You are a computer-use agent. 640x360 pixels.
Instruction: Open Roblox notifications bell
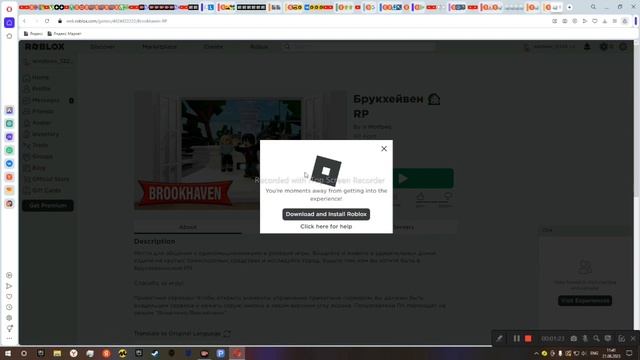coord(587,47)
